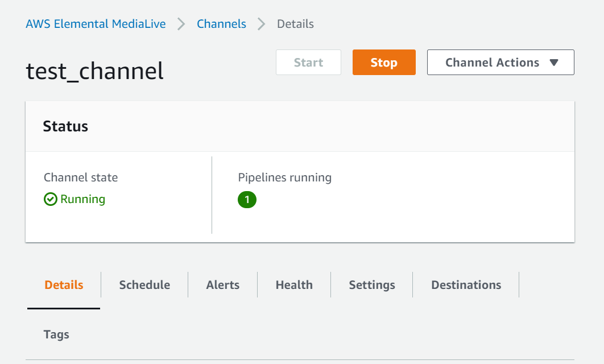604x364 pixels.
Task: Switch to the Settings tab
Action: pyautogui.click(x=372, y=285)
